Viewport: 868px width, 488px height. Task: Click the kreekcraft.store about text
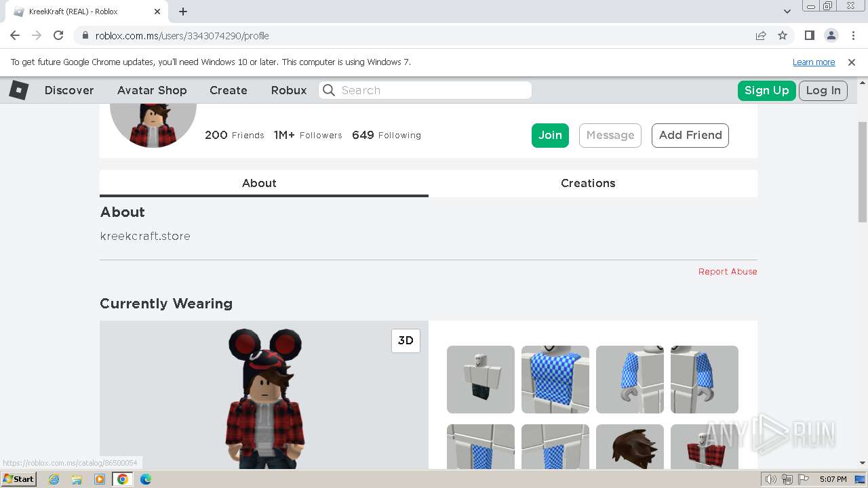145,236
